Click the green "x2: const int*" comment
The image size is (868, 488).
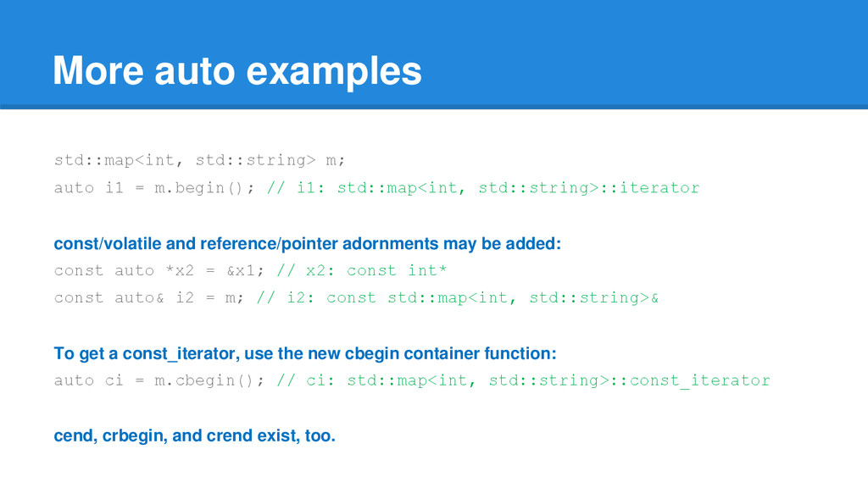click(362, 270)
